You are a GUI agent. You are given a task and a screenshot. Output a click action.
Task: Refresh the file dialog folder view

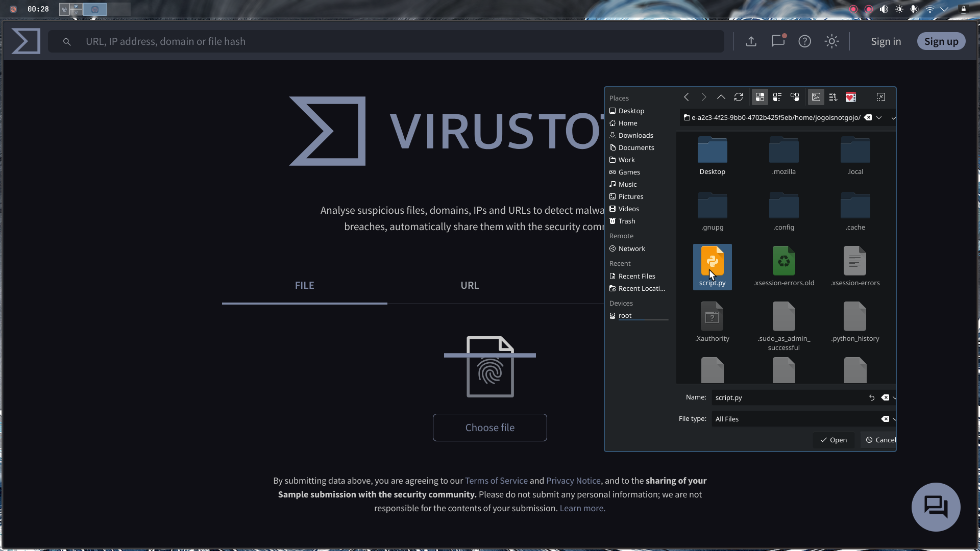pos(739,97)
